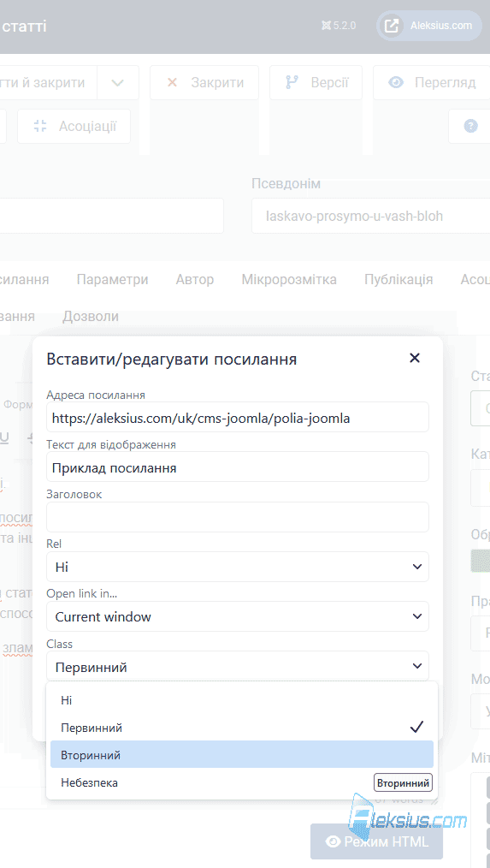Click the branch icon in Версії button

click(292, 82)
